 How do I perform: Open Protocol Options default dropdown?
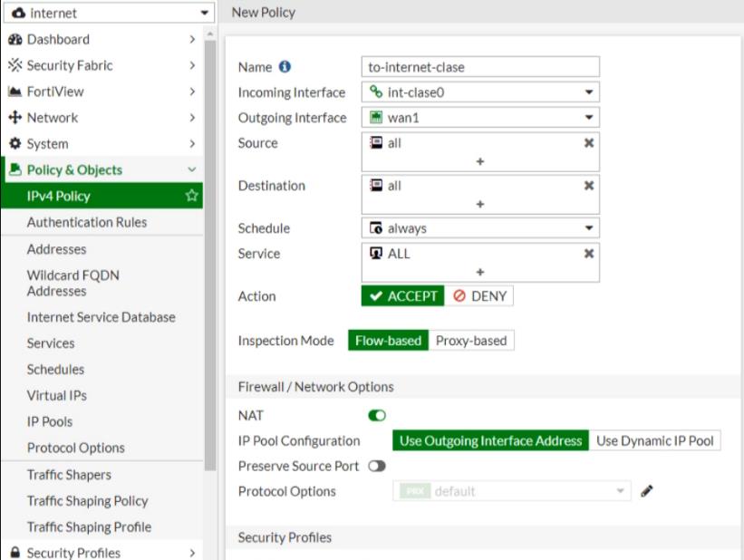pyautogui.click(x=512, y=491)
